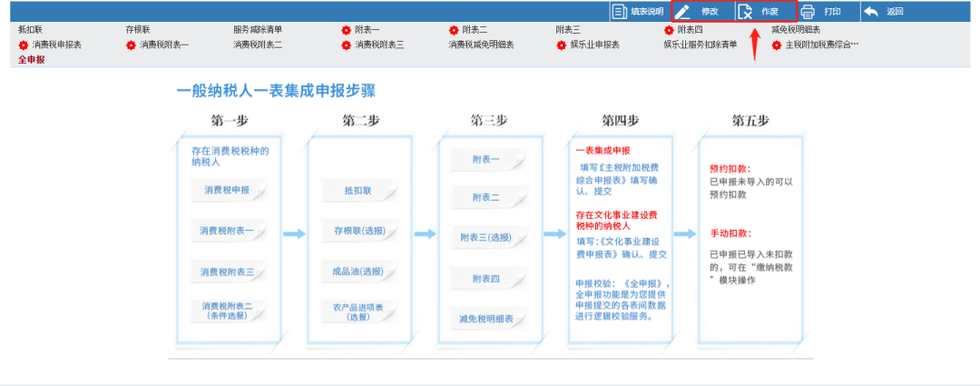Click the red 存在文化事业建设费税种的纳税人 text
The height and width of the screenshot is (386, 980).
616,220
